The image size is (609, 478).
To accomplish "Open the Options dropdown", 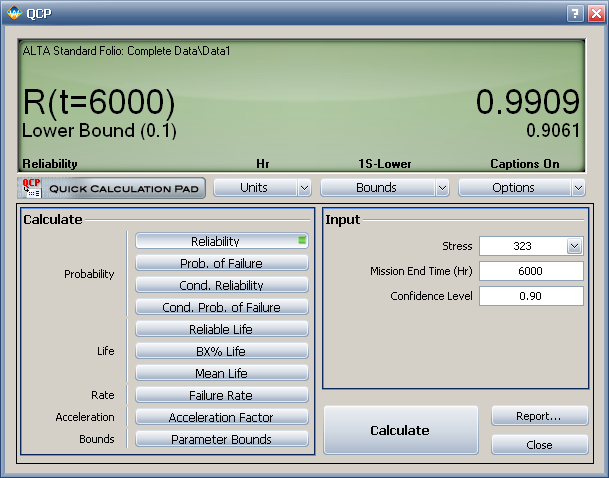I will (x=521, y=187).
